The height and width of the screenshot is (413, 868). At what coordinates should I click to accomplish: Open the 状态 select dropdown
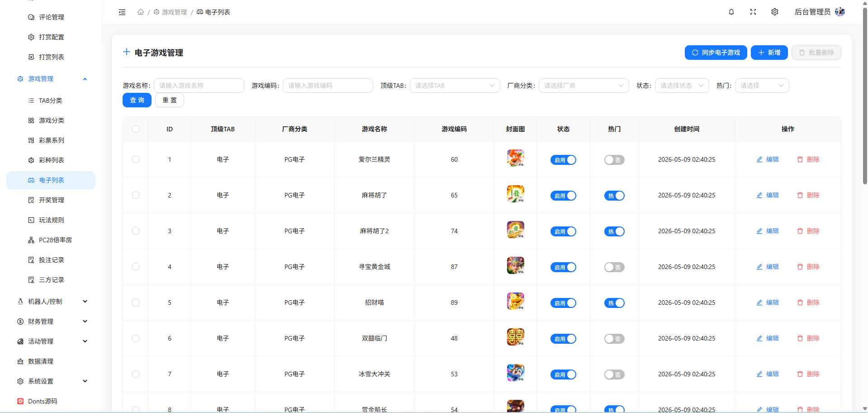(x=682, y=86)
